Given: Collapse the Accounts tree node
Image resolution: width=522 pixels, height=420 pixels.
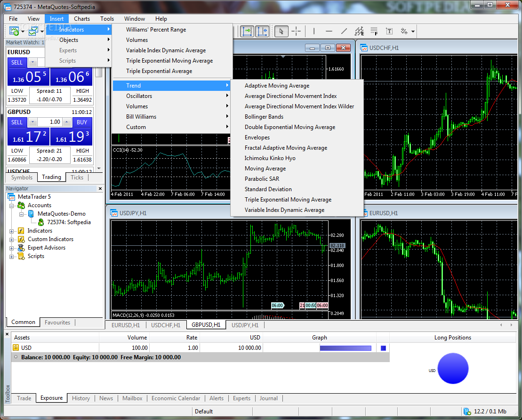Looking at the screenshot, I should 11,205.
